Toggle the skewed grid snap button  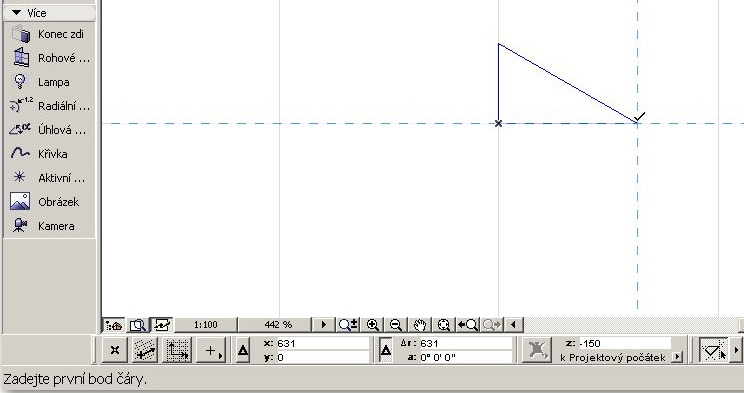coord(145,351)
